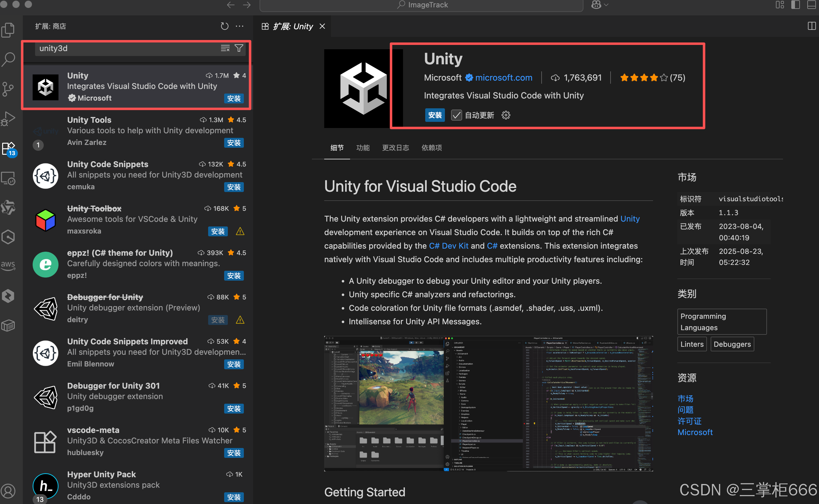Image resolution: width=819 pixels, height=504 pixels.
Task: Click the star rating of Unity extension
Action: point(652,78)
